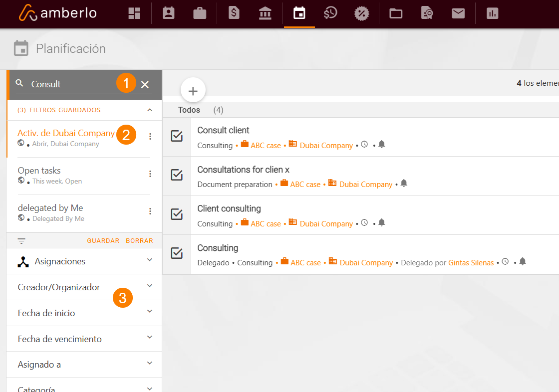Open options menu for delegated by Me

tap(150, 211)
